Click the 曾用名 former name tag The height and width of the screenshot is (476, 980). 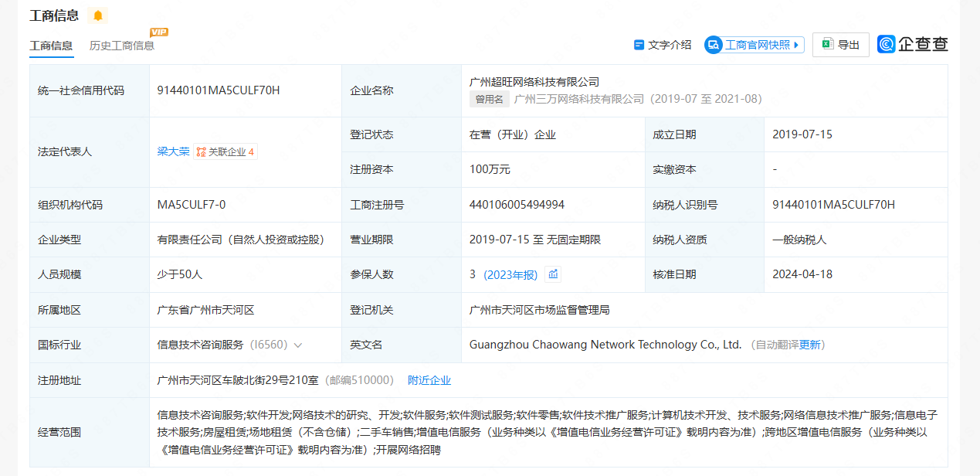click(490, 99)
